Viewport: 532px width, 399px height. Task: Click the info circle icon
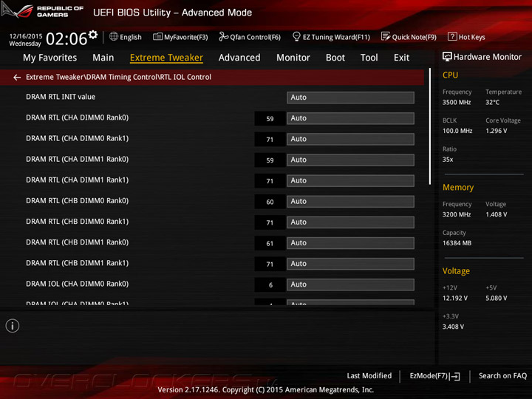[x=13, y=326]
